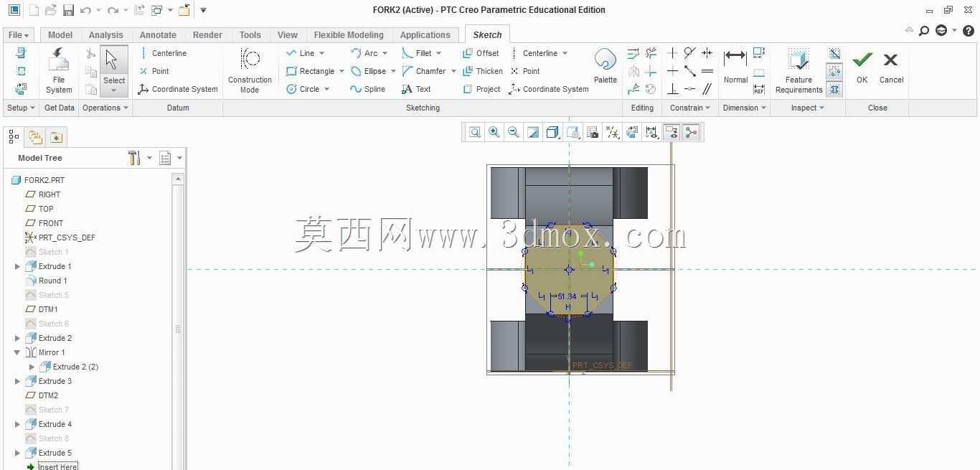Open the Arc tool dropdown arrow
This screenshot has width=980, height=470.
[x=385, y=53]
